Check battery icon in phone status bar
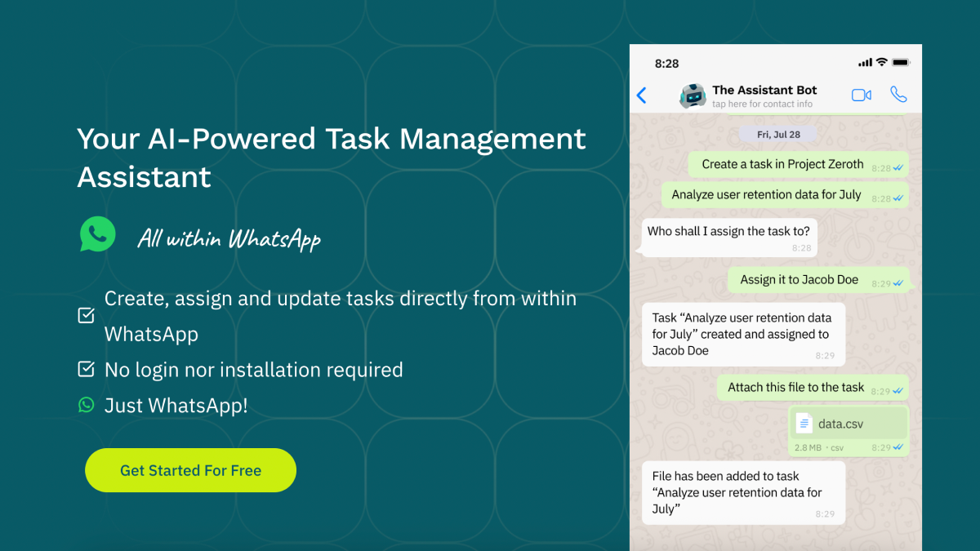 coord(901,63)
